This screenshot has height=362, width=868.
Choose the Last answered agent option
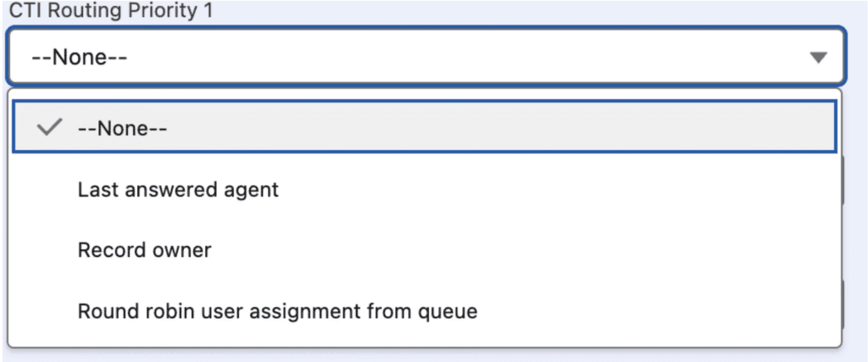click(178, 189)
